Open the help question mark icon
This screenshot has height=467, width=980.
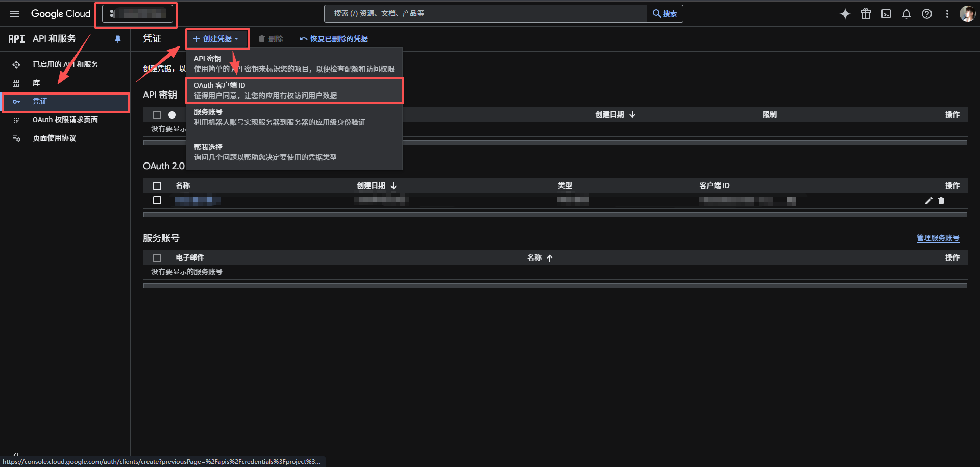(926, 14)
